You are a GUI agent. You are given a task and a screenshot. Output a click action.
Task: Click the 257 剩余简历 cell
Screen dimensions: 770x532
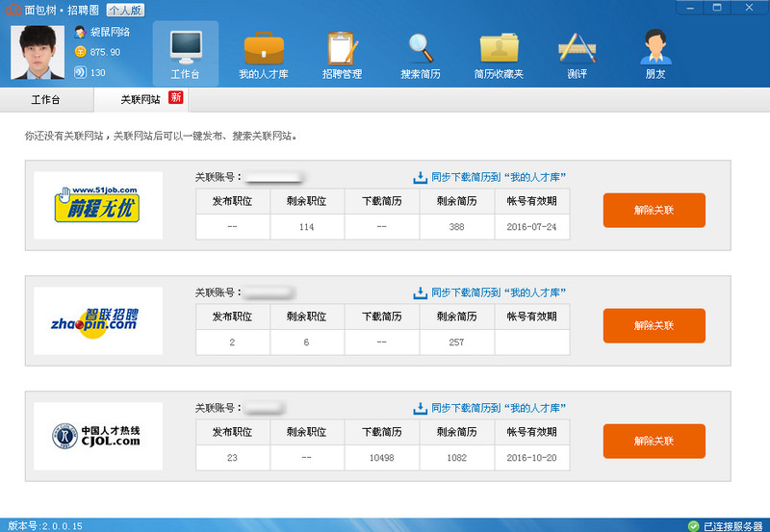coord(456,342)
